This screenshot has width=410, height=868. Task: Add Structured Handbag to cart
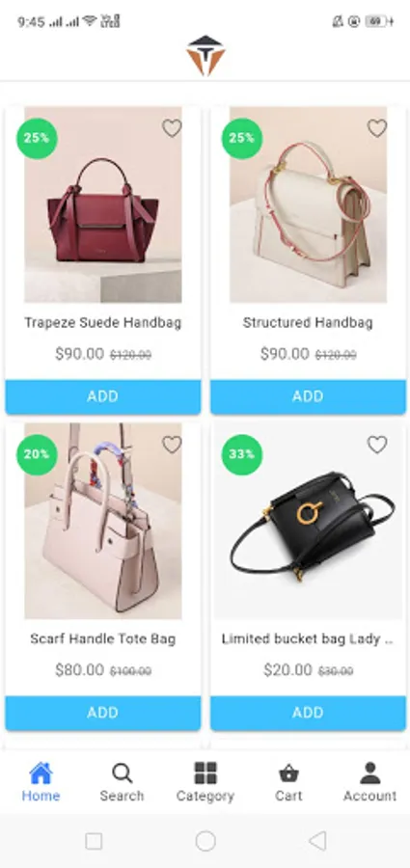[308, 396]
